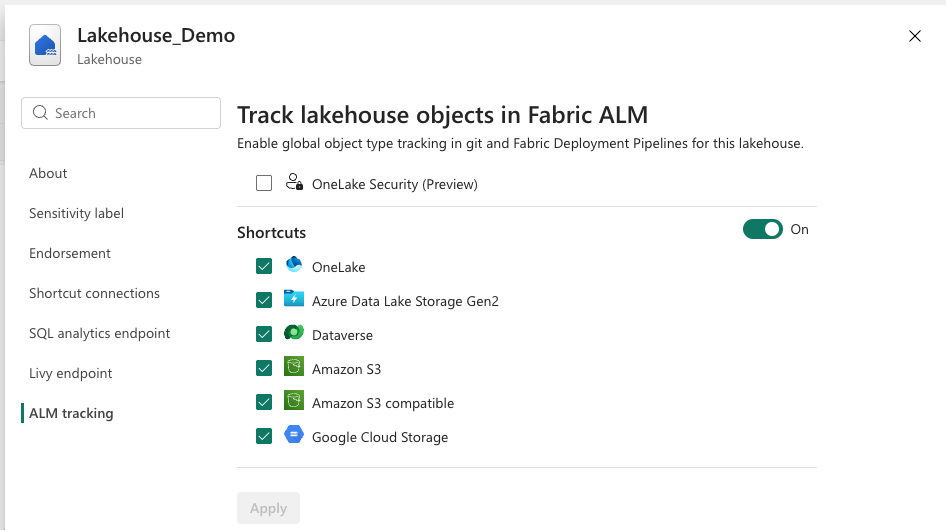Open the SQL analytics endpoint section

[x=99, y=333]
